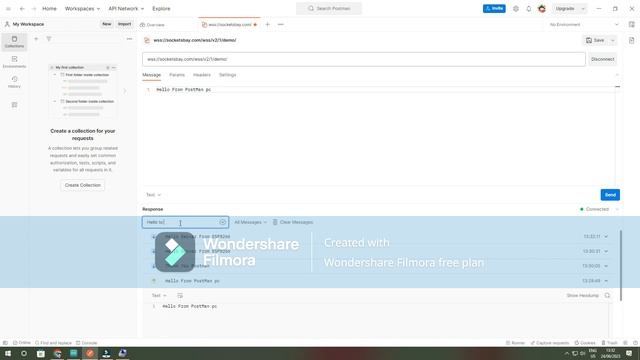640x360 pixels.
Task: Click the plus icon to create collection
Action: coord(36,39)
